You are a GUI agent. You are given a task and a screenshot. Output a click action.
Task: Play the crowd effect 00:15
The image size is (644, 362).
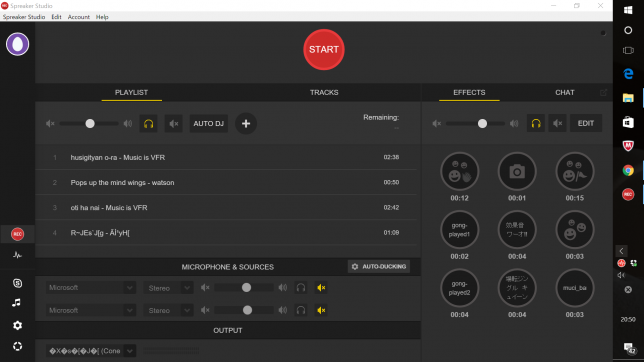click(x=574, y=171)
